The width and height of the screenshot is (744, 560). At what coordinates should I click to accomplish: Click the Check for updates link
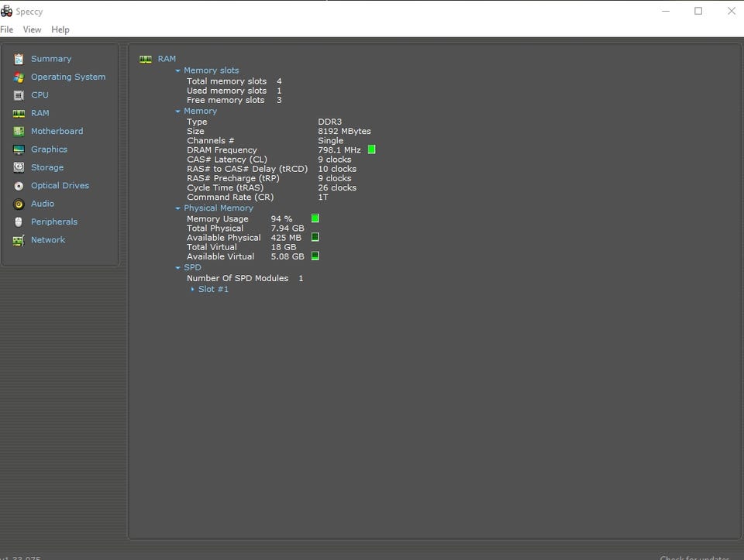coord(694,557)
